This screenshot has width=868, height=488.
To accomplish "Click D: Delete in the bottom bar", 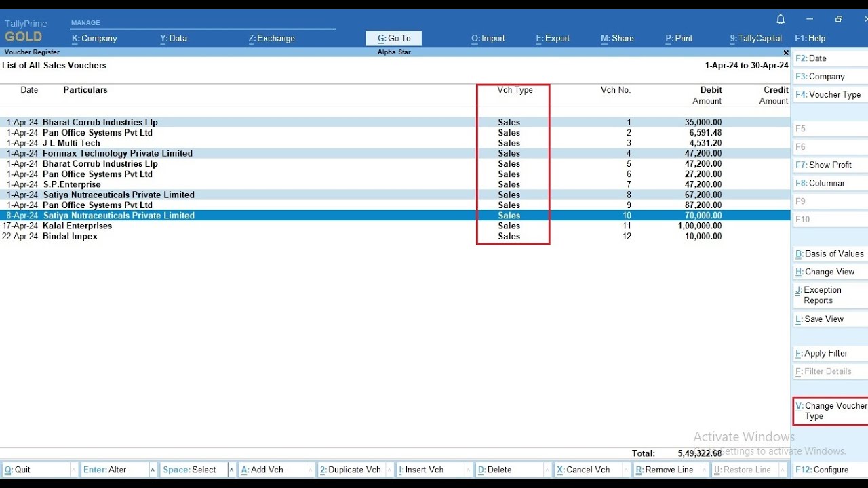I will coord(509,470).
